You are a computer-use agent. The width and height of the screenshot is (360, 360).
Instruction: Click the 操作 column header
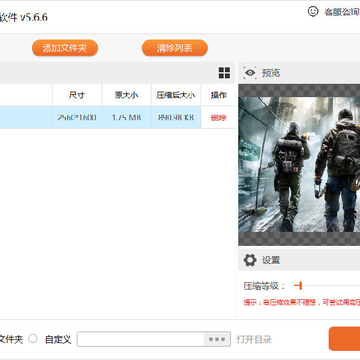pos(218,95)
